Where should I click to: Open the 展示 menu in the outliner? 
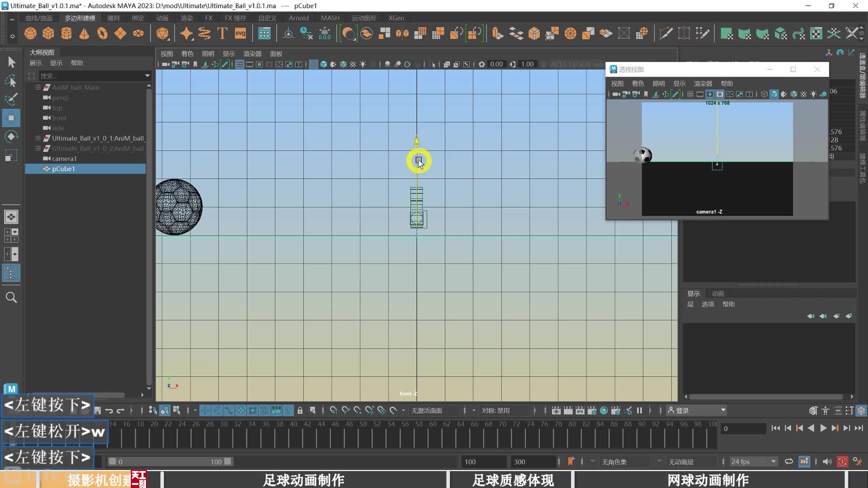(x=36, y=63)
